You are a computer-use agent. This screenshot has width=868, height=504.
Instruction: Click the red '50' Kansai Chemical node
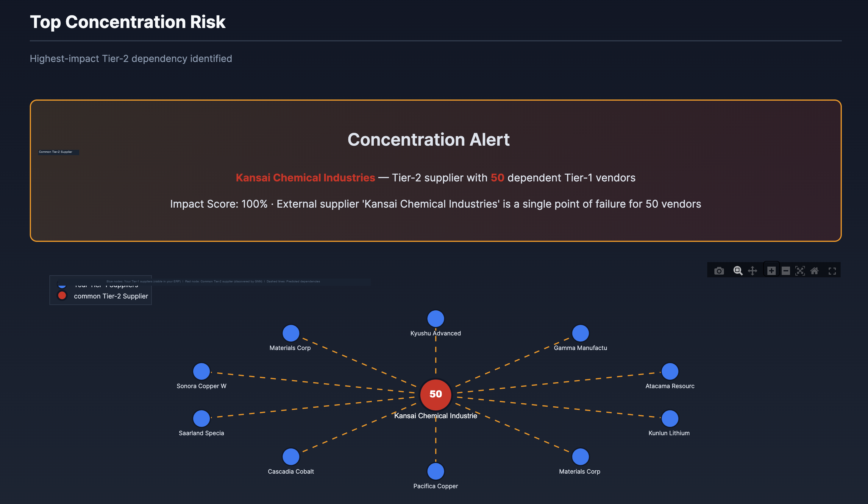point(436,394)
